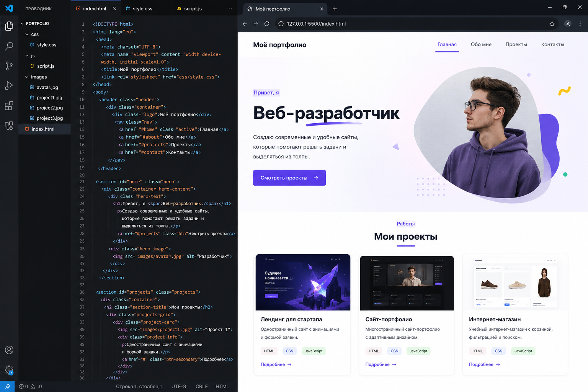Click Подробнее under Лендинг для стартапа
588x392 pixels.
pyautogui.click(x=276, y=364)
